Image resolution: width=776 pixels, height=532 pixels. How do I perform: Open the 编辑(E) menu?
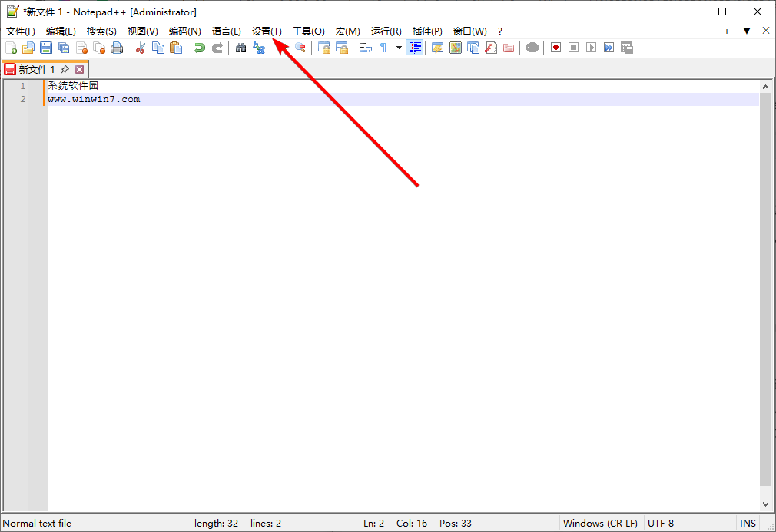point(61,31)
